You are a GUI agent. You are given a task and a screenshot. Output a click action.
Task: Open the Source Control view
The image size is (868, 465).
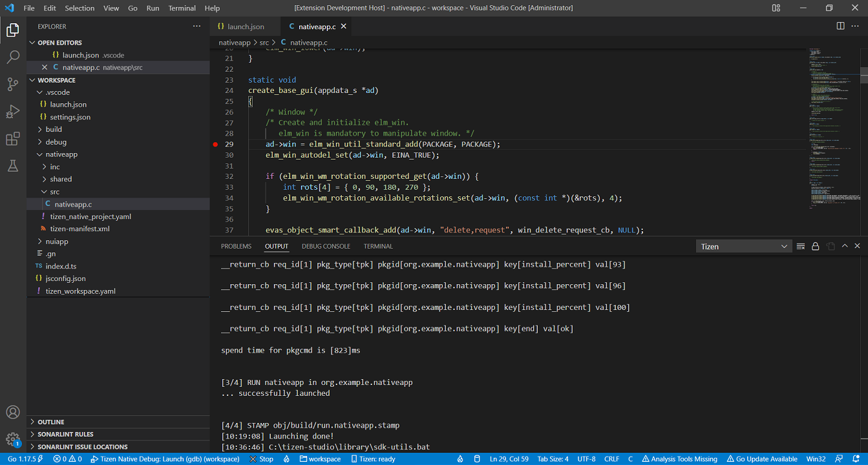tap(13, 85)
